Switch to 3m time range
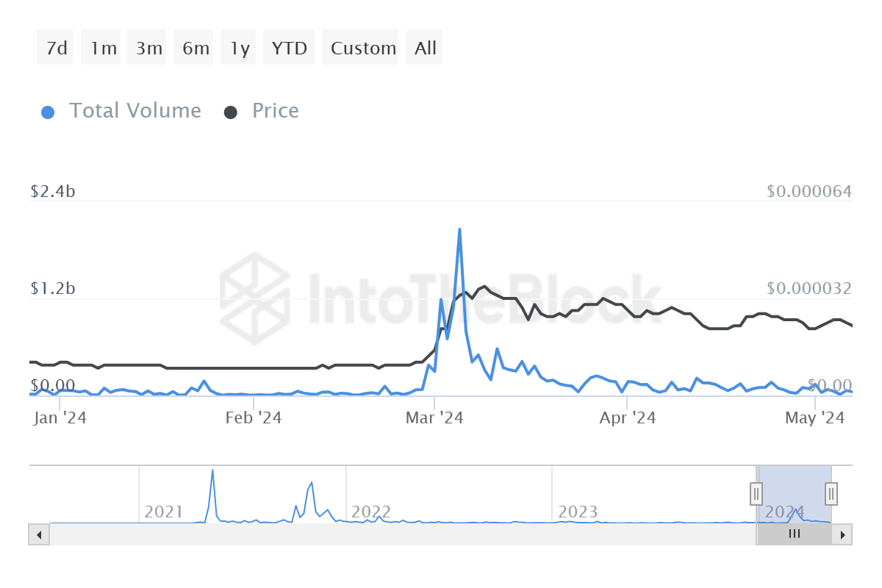The height and width of the screenshot is (588, 882). click(148, 49)
